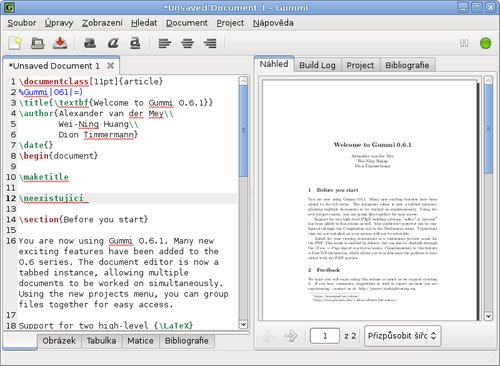Create a new document with toolbar icon
Image resolution: width=500 pixels, height=366 pixels.
pyautogui.click(x=15, y=43)
